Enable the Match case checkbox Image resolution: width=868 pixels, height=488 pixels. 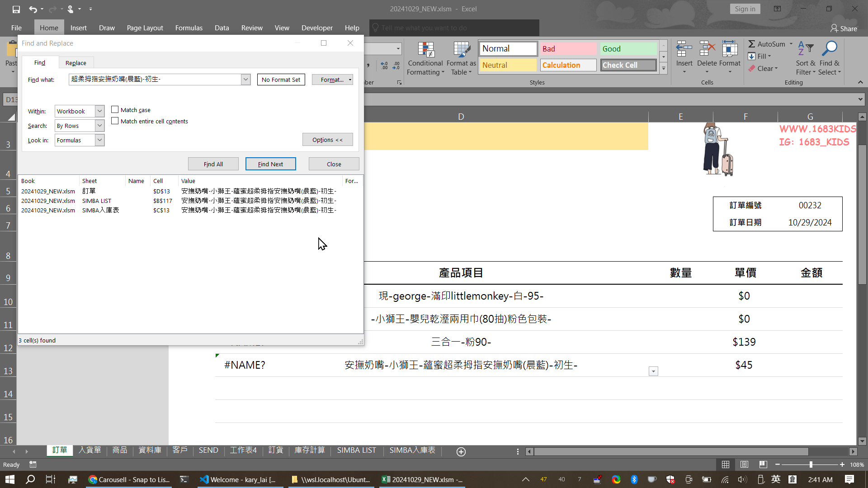point(115,110)
